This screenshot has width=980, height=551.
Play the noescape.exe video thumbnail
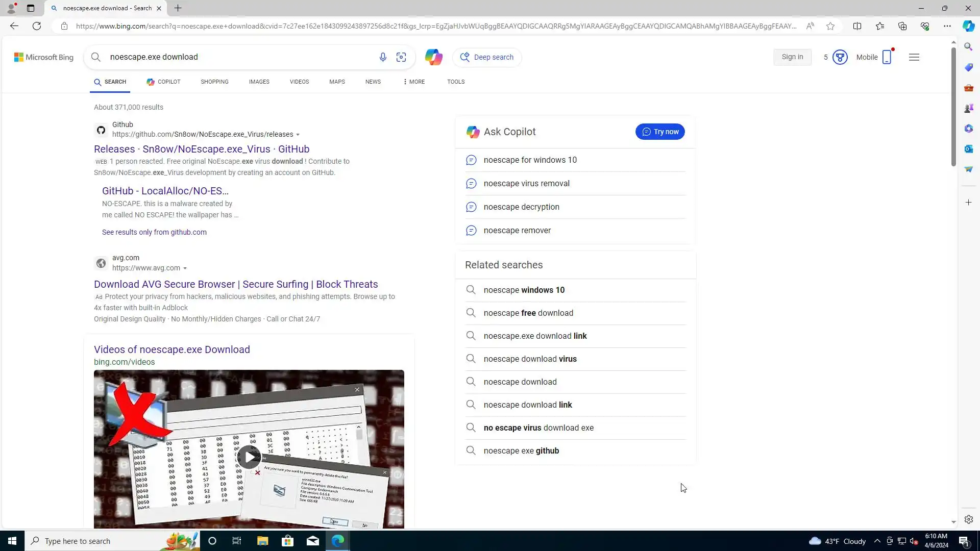(x=249, y=457)
